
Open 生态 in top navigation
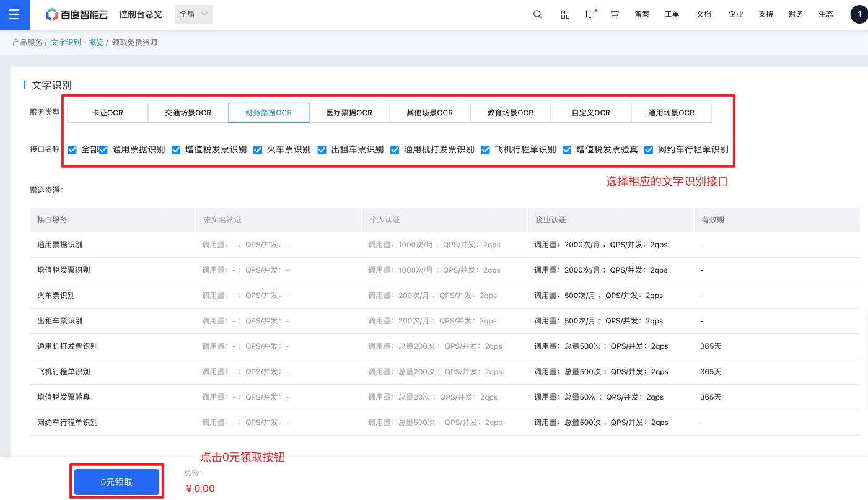pos(826,14)
